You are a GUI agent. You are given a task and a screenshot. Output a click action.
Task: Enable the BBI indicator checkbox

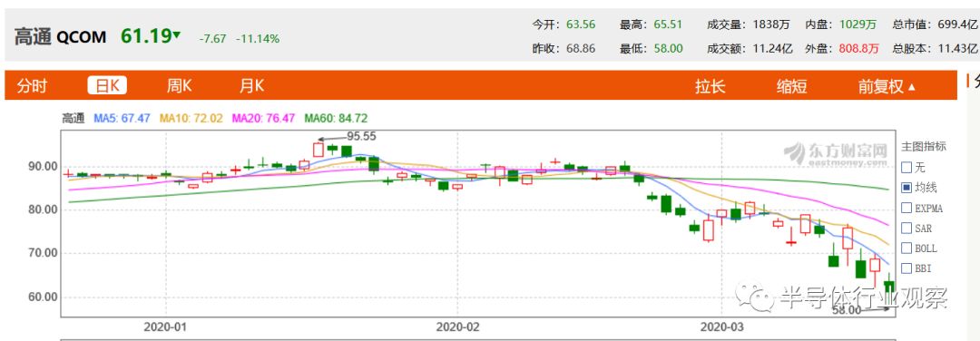click(x=906, y=268)
